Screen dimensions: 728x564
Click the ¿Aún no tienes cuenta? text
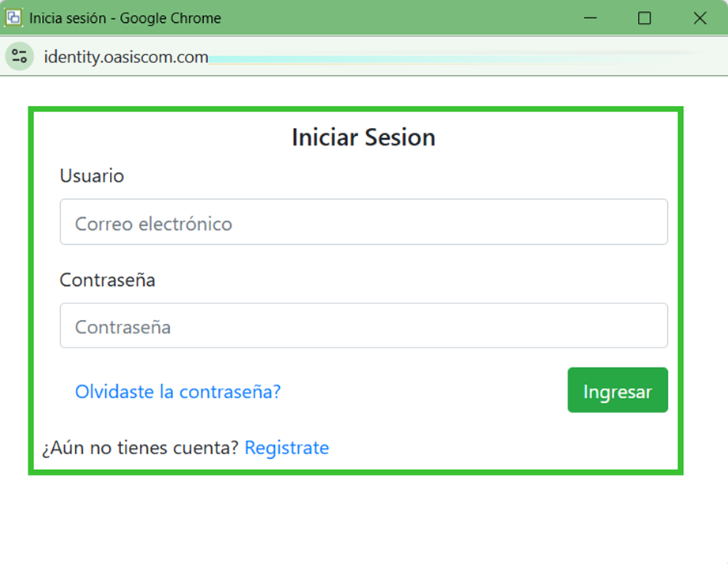coord(140,448)
